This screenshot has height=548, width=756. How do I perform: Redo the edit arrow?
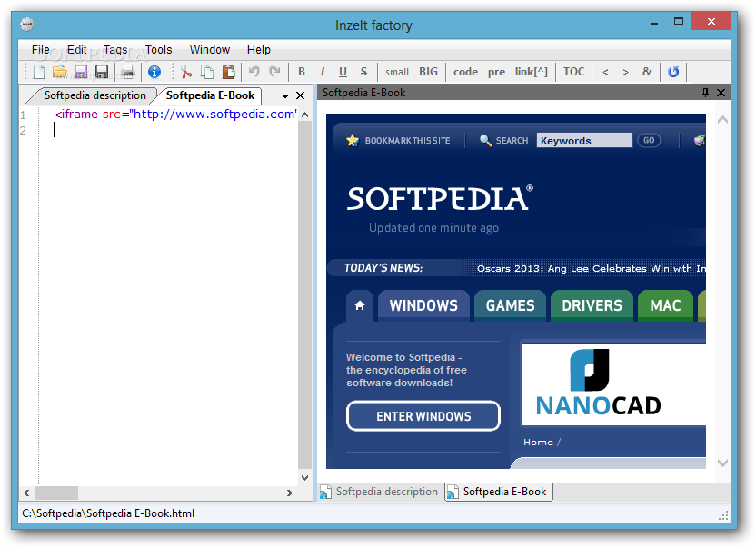pyautogui.click(x=274, y=72)
